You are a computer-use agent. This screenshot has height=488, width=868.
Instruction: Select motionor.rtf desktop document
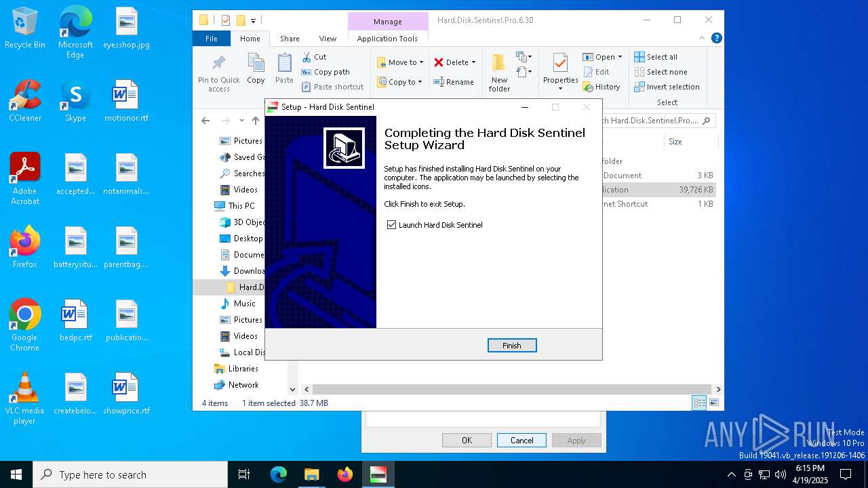pos(127,101)
